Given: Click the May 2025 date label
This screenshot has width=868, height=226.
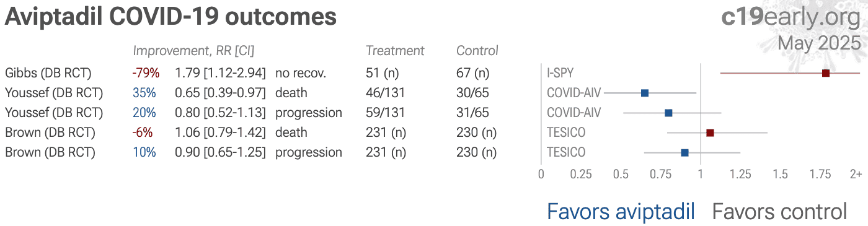Looking at the screenshot, I should pyautogui.click(x=819, y=43).
